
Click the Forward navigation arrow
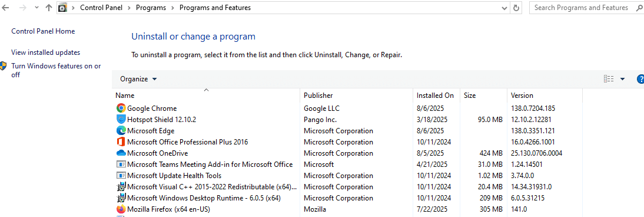pos(23,8)
